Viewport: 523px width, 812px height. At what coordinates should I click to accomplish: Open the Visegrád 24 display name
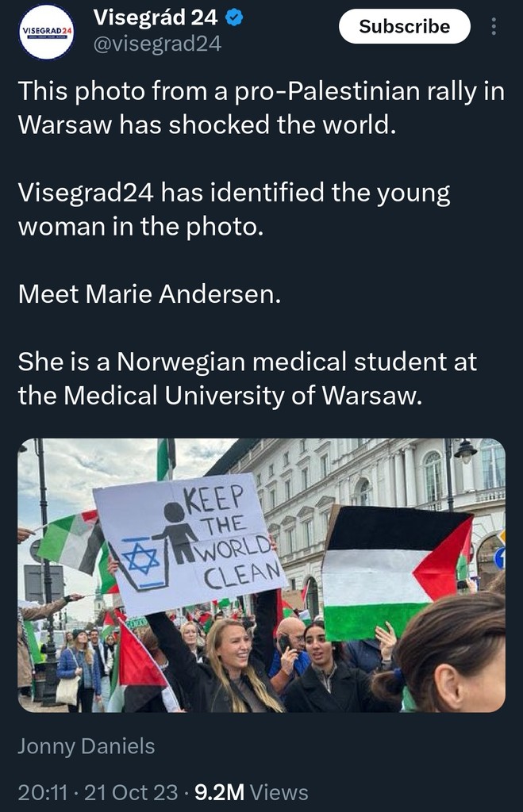[155, 18]
